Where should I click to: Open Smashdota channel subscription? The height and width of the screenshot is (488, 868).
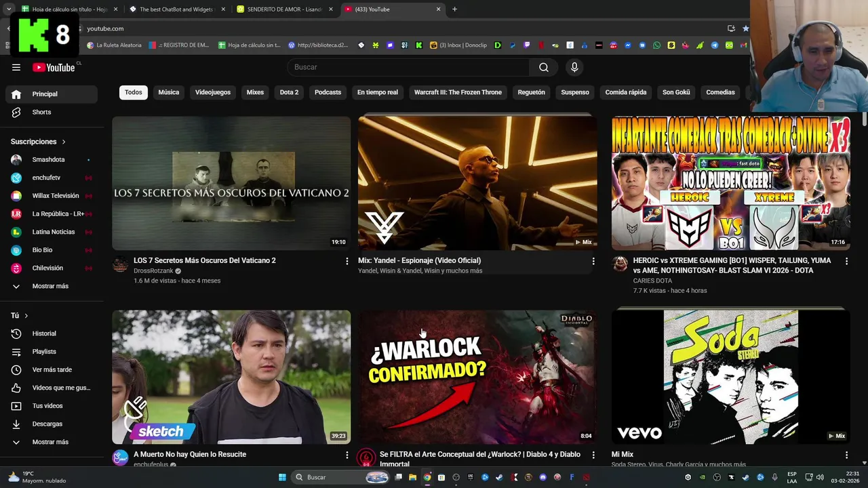point(52,159)
